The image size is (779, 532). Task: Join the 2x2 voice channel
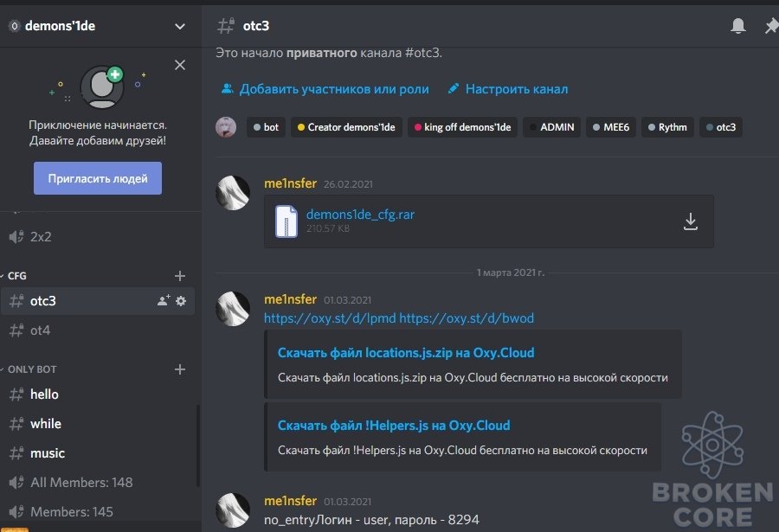point(98,236)
